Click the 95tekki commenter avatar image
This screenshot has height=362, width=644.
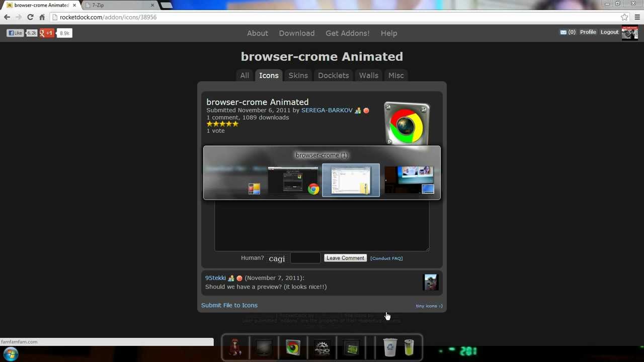pyautogui.click(x=431, y=282)
